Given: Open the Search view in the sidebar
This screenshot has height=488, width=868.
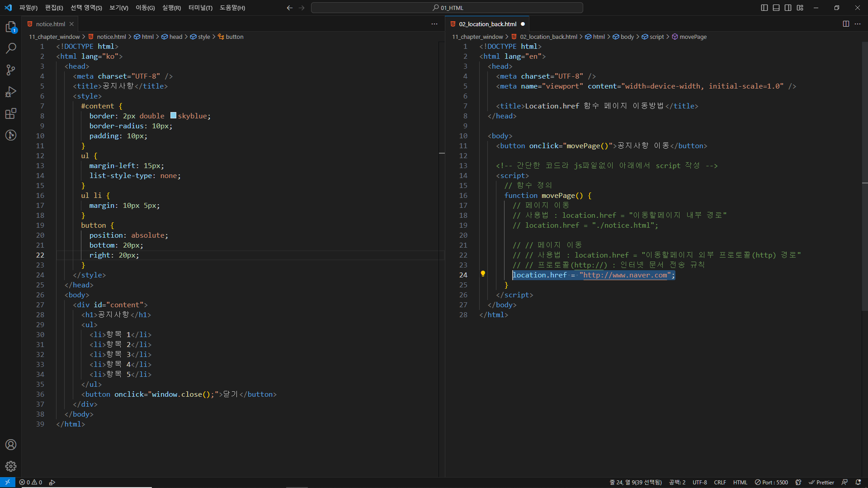Looking at the screenshot, I should pos(11,48).
